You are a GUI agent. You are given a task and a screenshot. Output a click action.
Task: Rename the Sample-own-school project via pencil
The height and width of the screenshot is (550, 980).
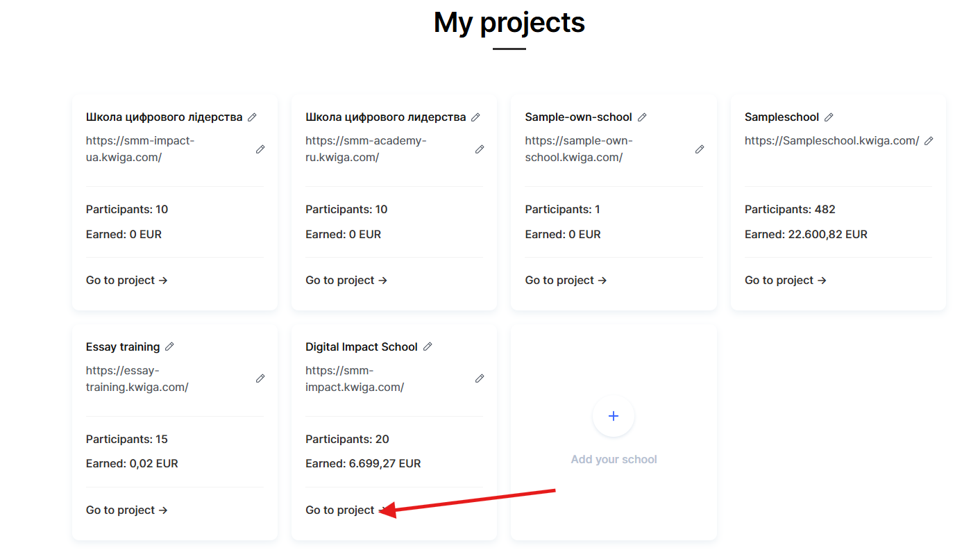642,117
